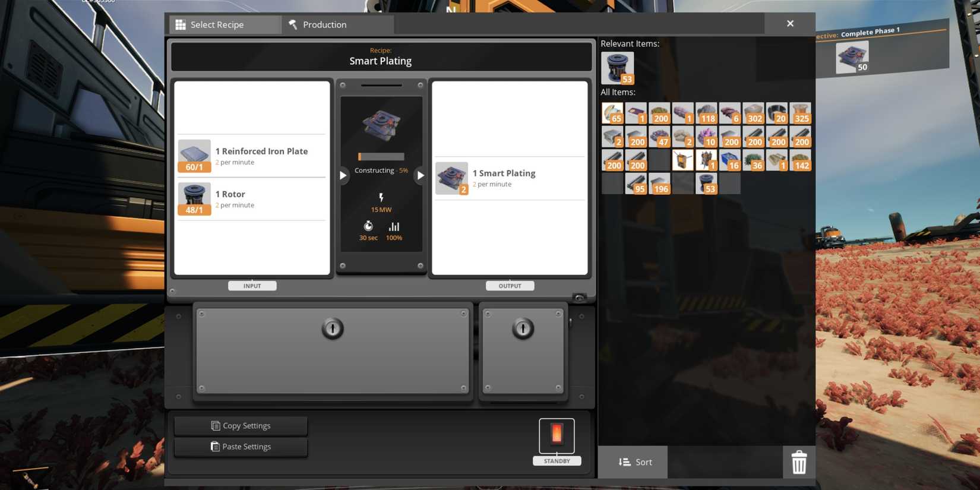Select the Reinforced Iron Plate input slot
The width and height of the screenshot is (980, 490).
tap(194, 156)
